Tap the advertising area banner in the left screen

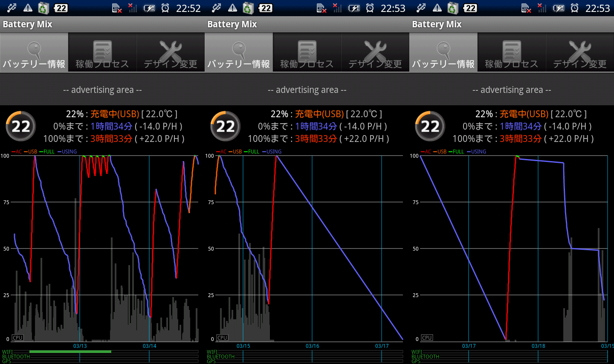pyautogui.click(x=102, y=90)
